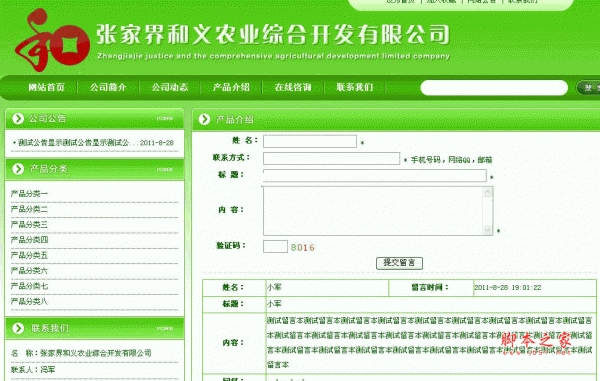Click message timestamp 2011-8-28 19:01:22
The width and height of the screenshot is (600, 381).
pos(508,287)
